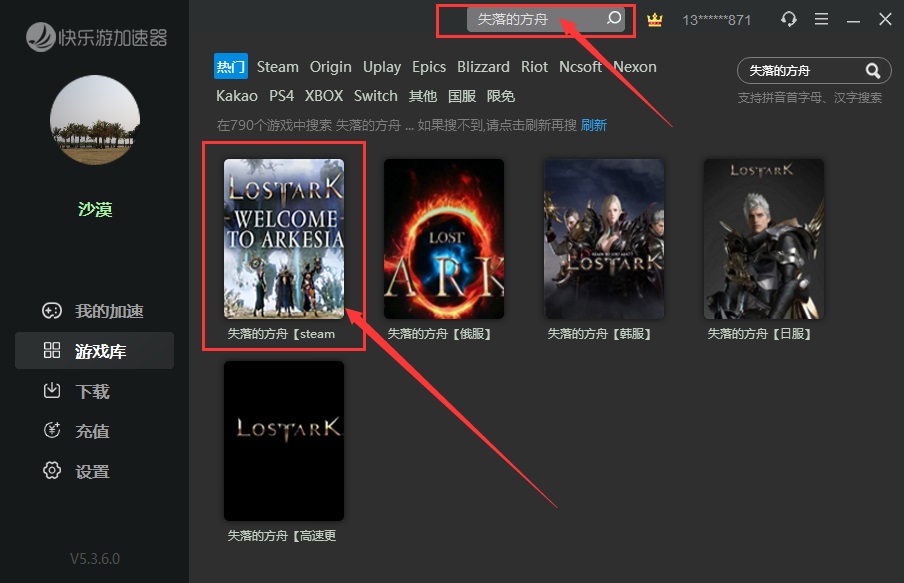Click the 刷新 refresh link
Image resolution: width=904 pixels, height=583 pixels.
(x=594, y=125)
